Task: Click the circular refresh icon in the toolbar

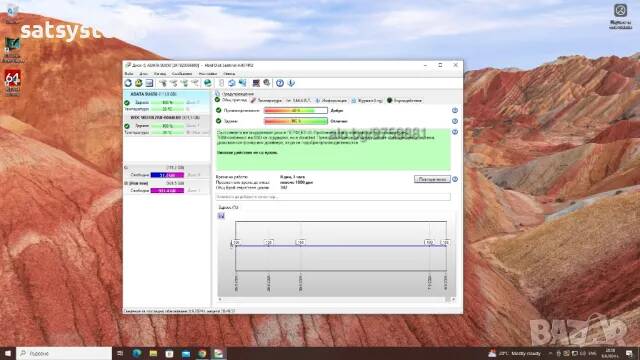Action: click(x=128, y=83)
